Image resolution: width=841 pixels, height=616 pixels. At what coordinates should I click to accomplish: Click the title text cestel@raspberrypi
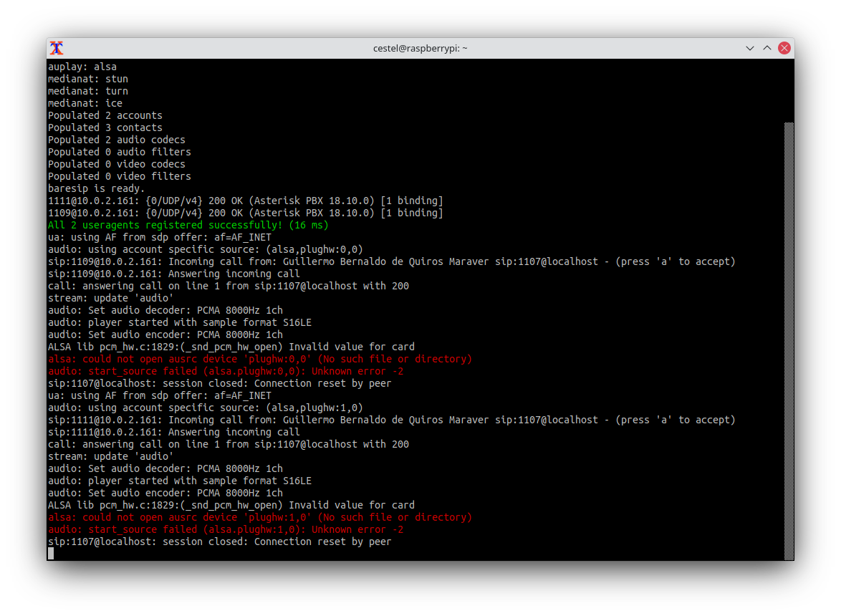[x=420, y=48]
